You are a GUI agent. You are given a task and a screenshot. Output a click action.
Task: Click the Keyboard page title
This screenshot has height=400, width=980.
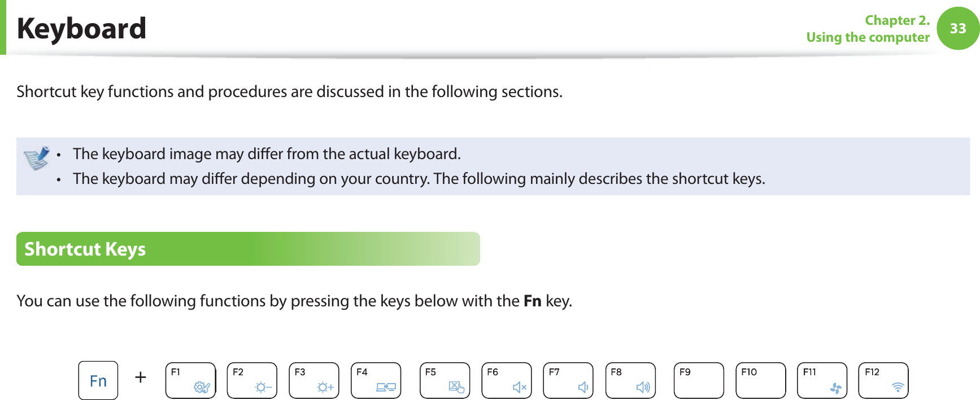point(82,28)
